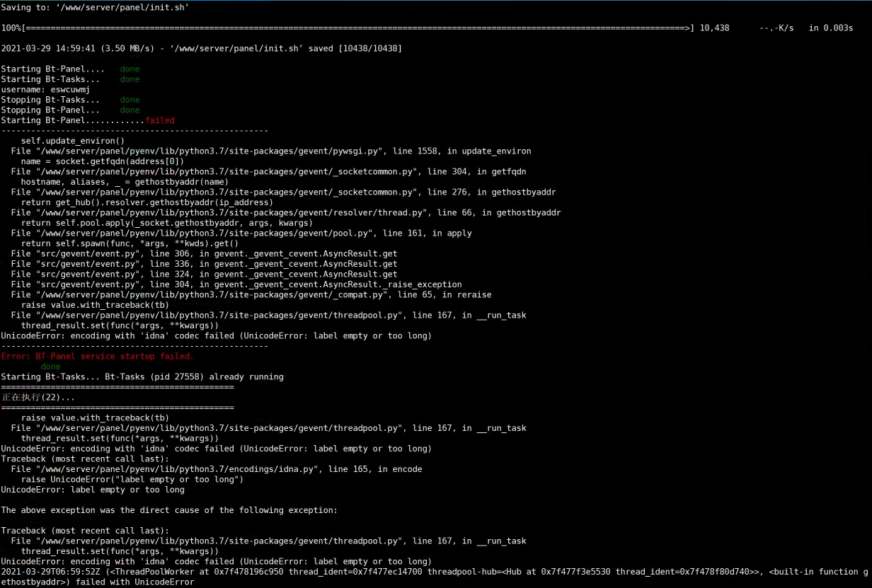Click the '10,438' downloaded bytes value
The image size is (872, 588).
[x=714, y=28]
